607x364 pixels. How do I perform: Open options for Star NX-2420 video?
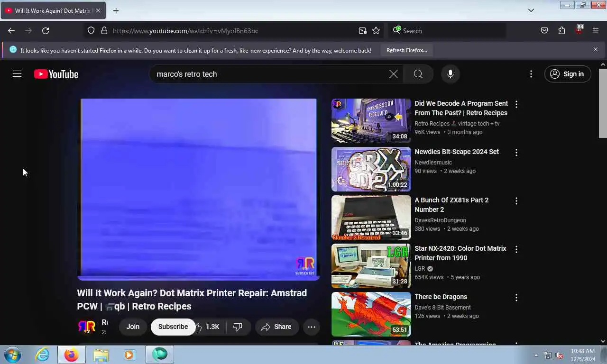point(516,249)
